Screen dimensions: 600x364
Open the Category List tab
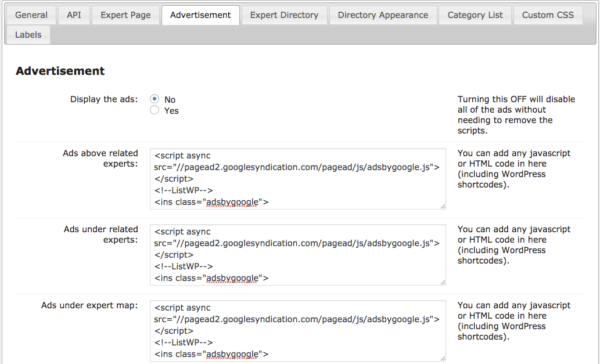point(475,15)
